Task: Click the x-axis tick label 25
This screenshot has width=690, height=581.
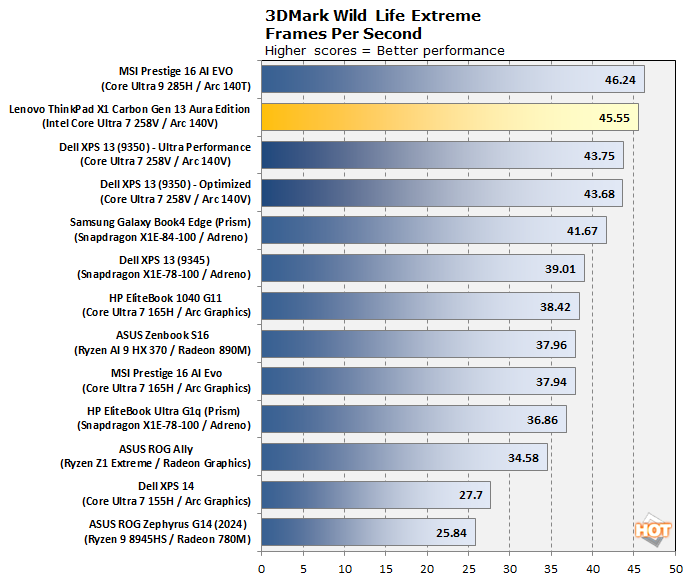Action: [469, 569]
